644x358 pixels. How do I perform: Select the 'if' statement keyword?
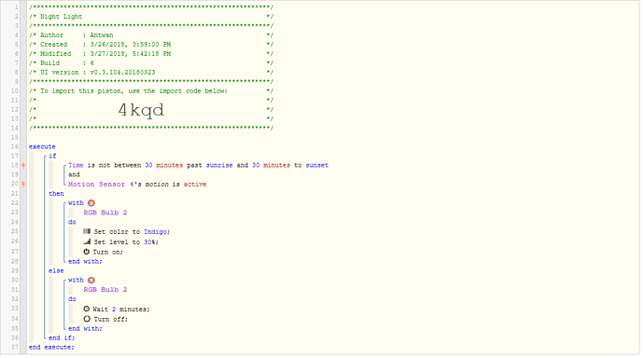[52, 156]
